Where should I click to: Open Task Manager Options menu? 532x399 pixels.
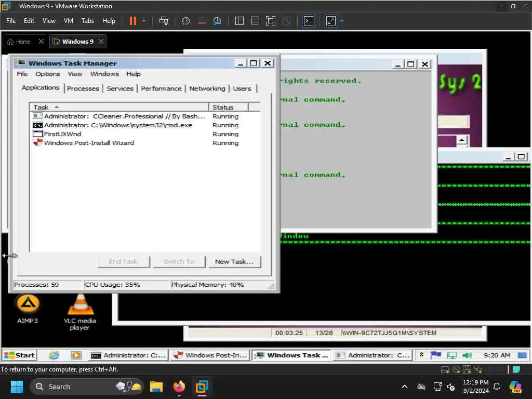pos(48,74)
